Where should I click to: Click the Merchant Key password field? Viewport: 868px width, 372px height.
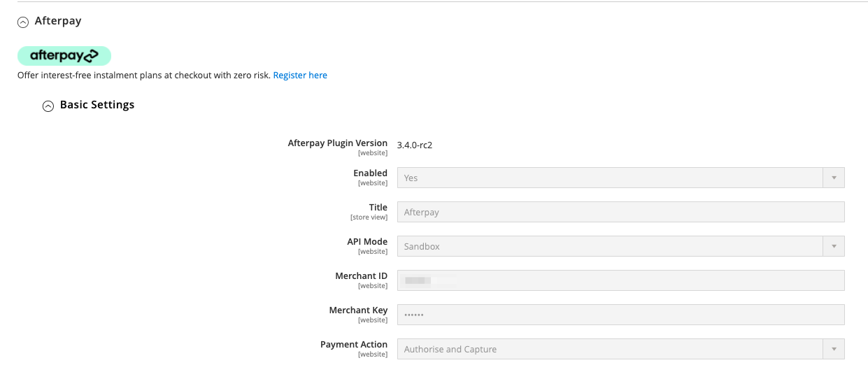621,315
